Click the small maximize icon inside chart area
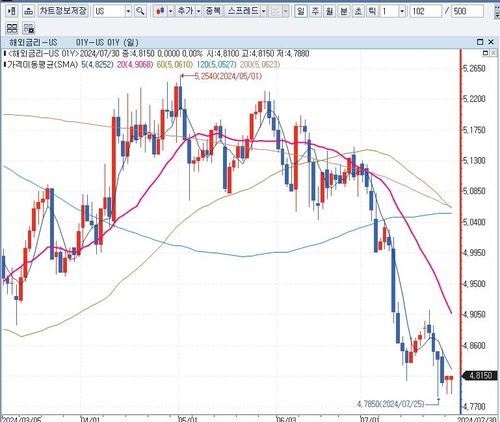The image size is (500, 422). click(x=485, y=53)
